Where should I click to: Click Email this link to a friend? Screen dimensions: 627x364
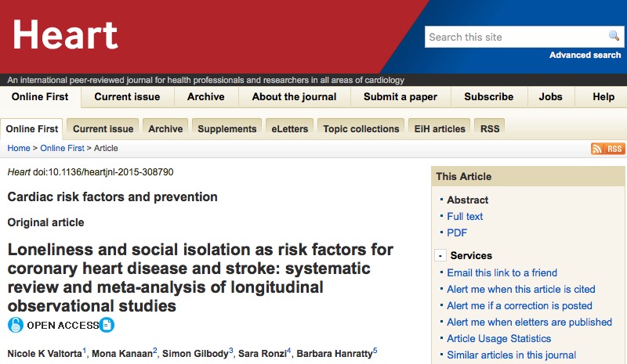tap(502, 273)
